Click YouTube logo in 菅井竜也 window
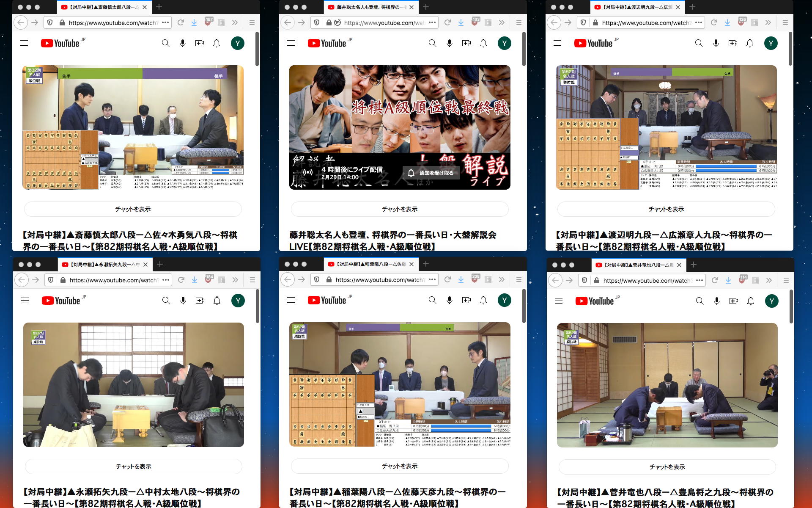The image size is (812, 508). click(594, 301)
